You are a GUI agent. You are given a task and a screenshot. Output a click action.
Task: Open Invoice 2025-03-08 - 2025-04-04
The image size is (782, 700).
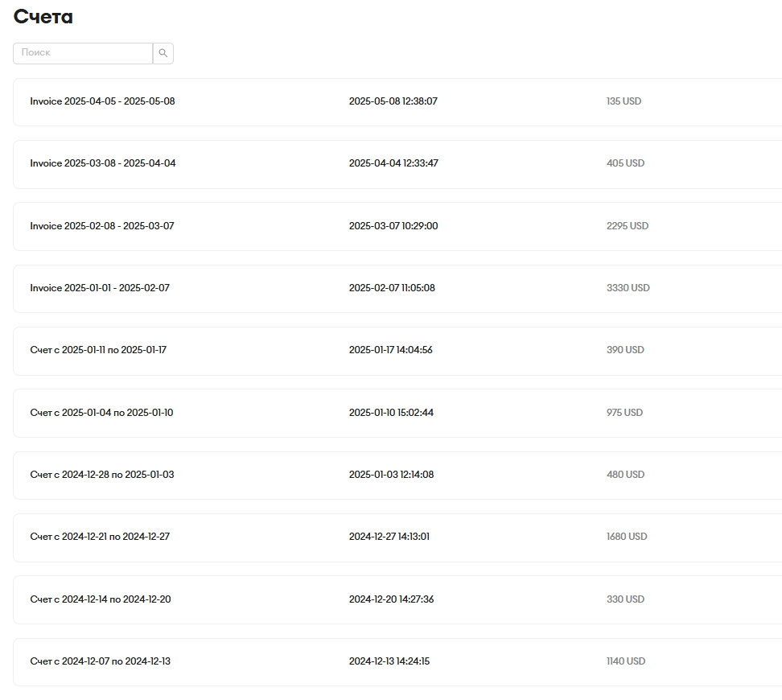[x=103, y=163]
